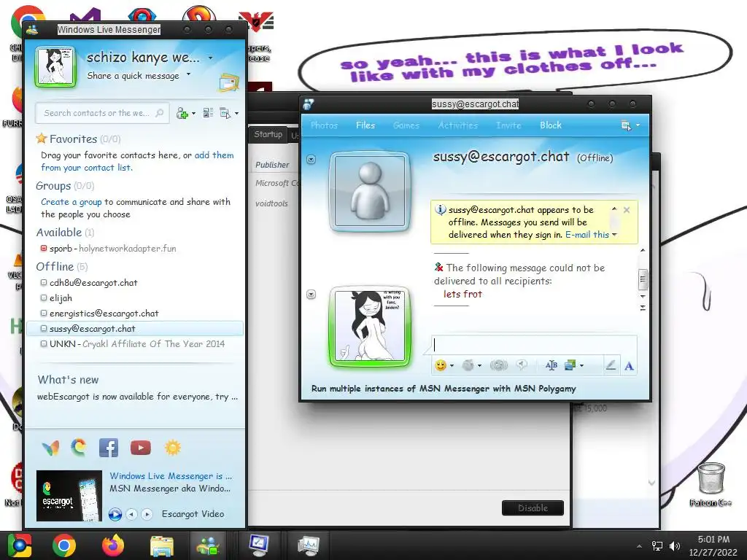Open Firefox from the taskbar
The image size is (747, 560).
(x=113, y=545)
